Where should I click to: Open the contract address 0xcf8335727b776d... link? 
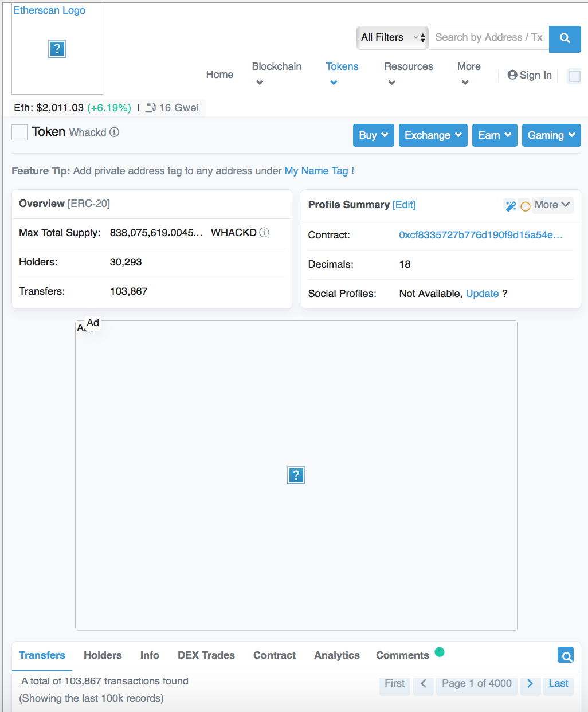coord(481,235)
